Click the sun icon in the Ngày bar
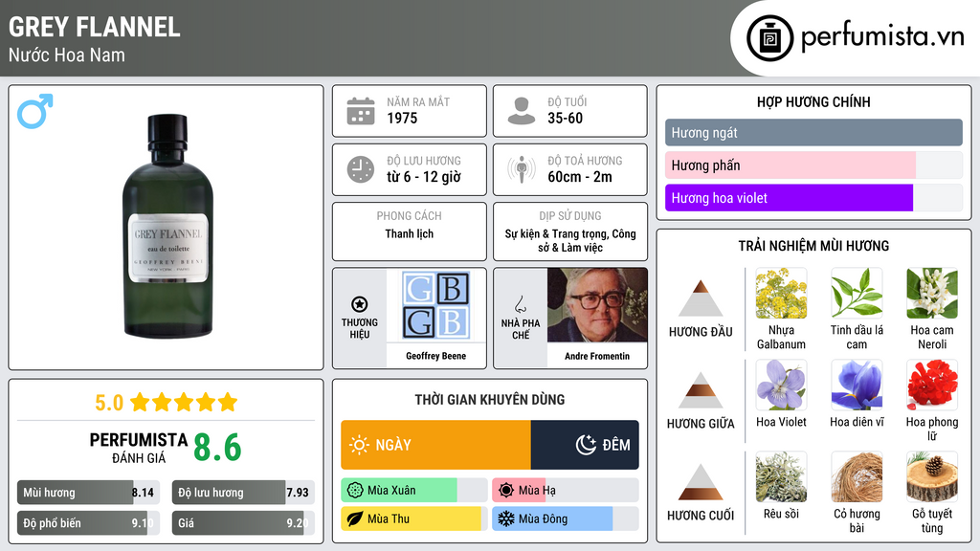 [x=360, y=445]
